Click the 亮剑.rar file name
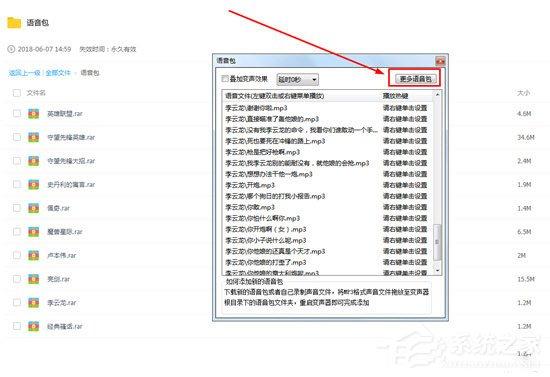 (x=59, y=279)
